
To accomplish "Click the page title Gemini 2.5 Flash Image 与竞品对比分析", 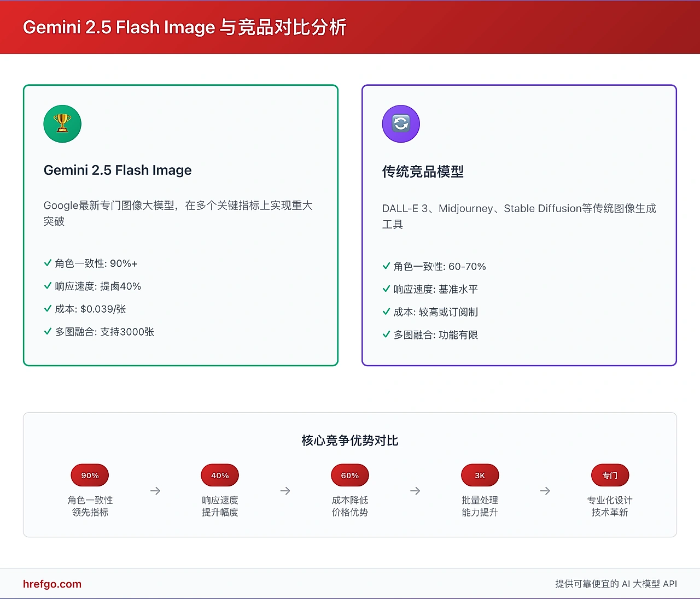I will pyautogui.click(x=185, y=27).
